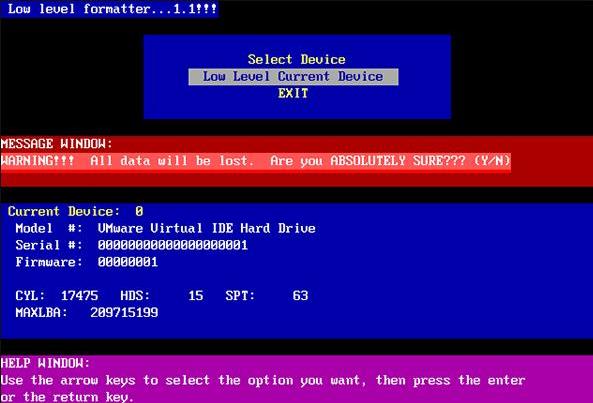Click the MAXLBA value 209715199
The width and height of the screenshot is (593, 403).
click(124, 312)
